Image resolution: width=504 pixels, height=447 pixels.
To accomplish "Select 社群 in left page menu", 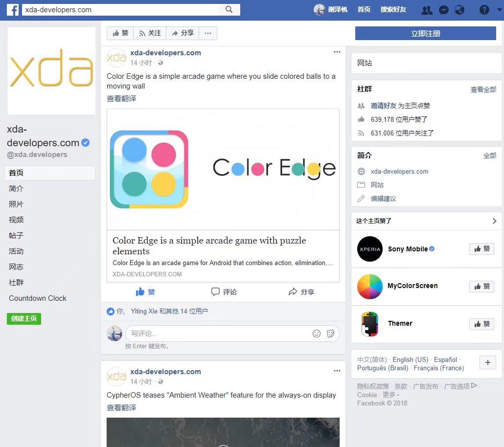I will [16, 283].
